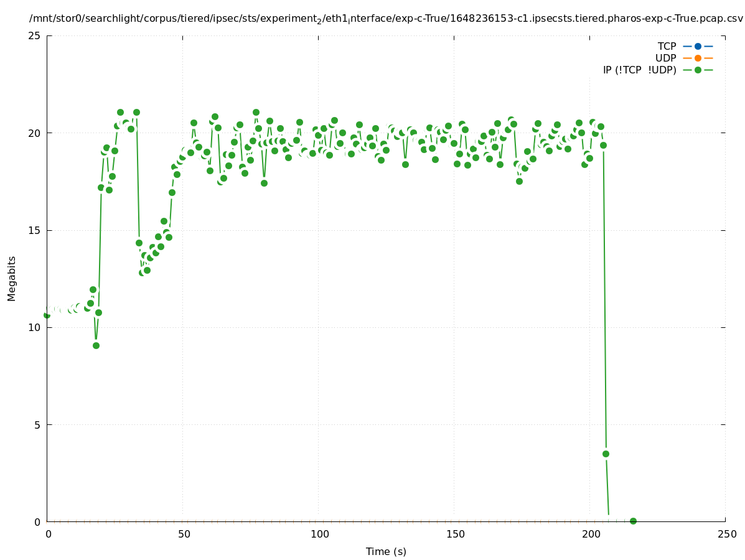This screenshot has width=745, height=560.
Task: Click the lowest early dip point near 9 Megabits
Action: point(96,345)
